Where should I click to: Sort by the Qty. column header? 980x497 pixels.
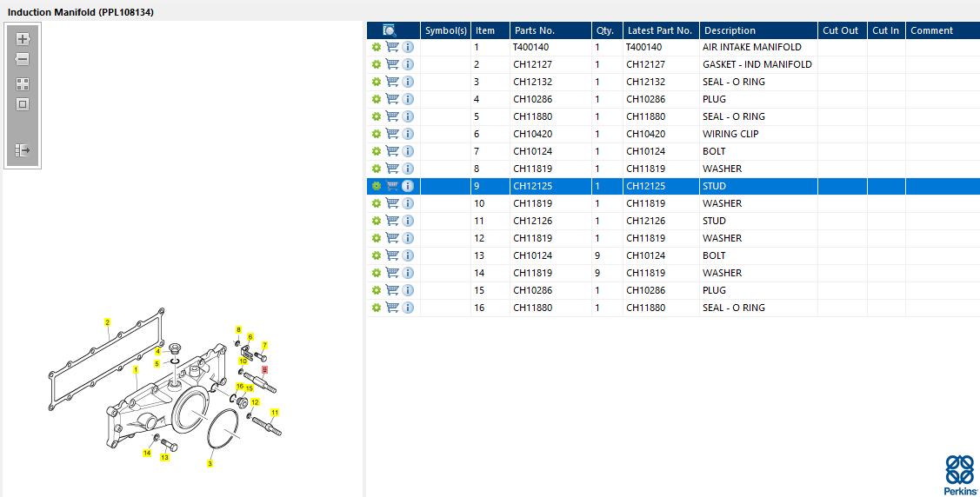(608, 30)
